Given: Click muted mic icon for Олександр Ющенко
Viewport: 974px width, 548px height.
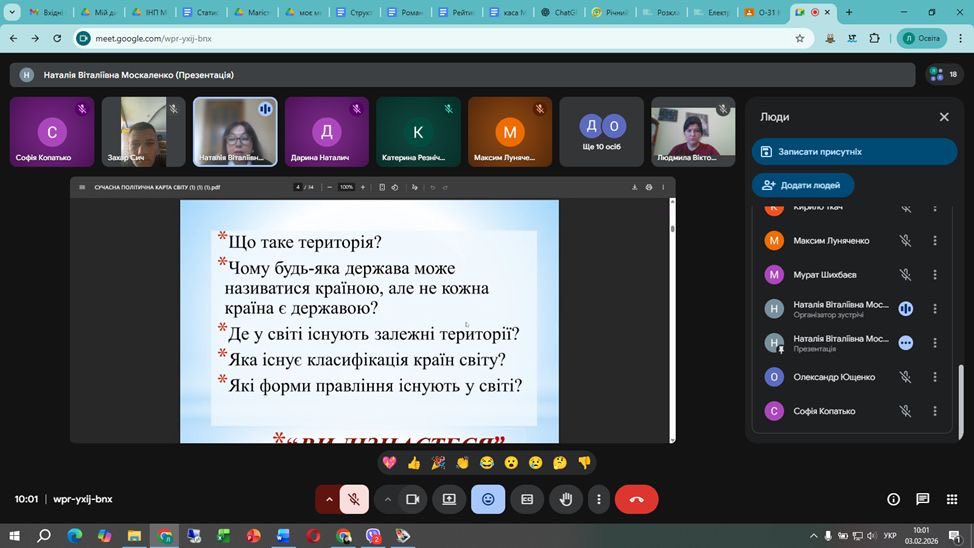Looking at the screenshot, I should pyautogui.click(x=906, y=377).
